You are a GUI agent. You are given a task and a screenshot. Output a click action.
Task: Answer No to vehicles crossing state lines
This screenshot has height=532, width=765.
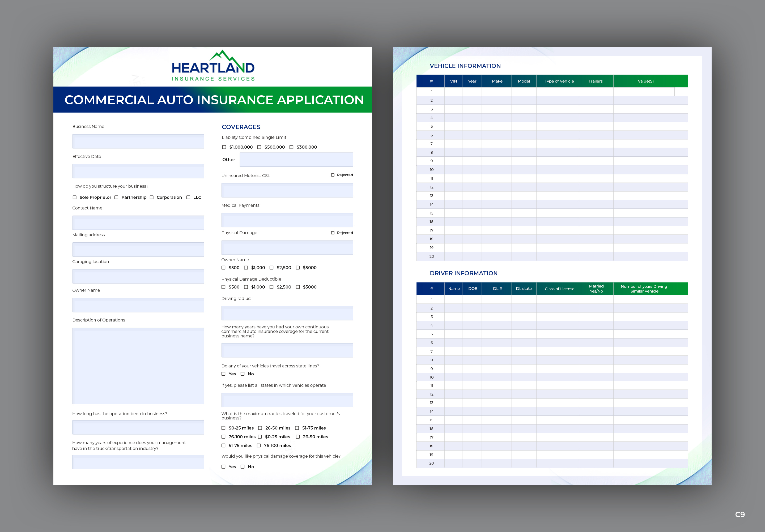point(243,374)
